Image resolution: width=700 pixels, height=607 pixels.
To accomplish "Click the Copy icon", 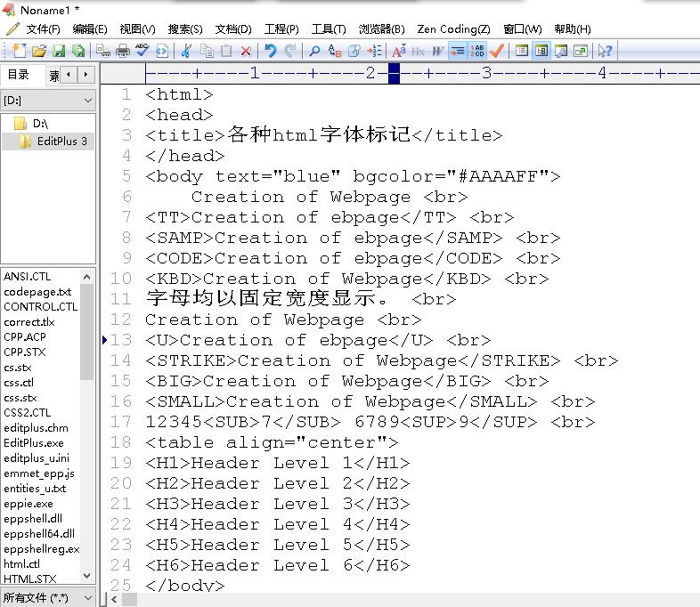I will [x=207, y=51].
